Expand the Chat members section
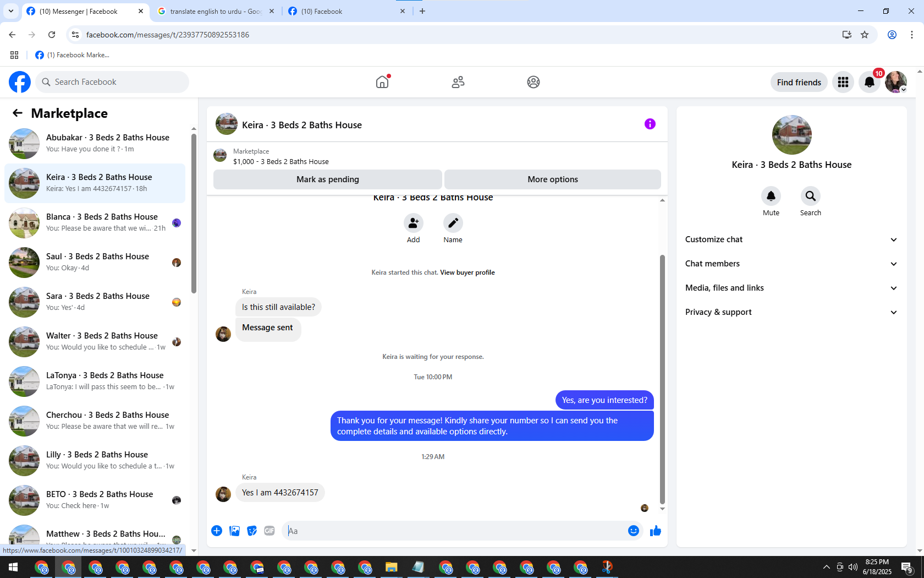Screen dimensions: 924x578 coord(792,264)
